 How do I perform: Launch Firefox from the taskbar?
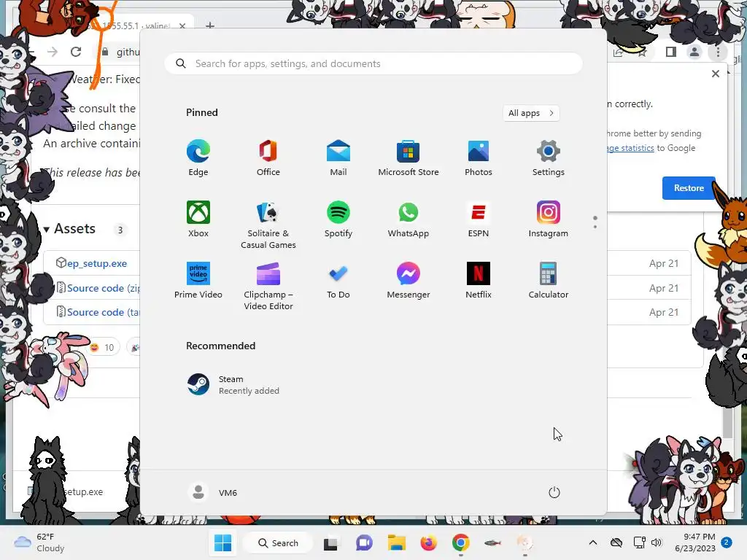[x=429, y=542]
